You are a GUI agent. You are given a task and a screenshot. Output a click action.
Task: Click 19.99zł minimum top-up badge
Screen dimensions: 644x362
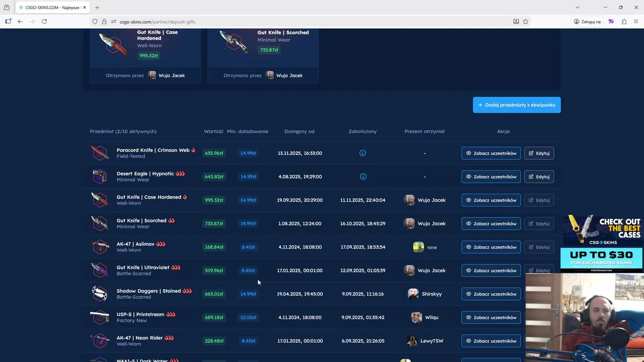point(248,223)
